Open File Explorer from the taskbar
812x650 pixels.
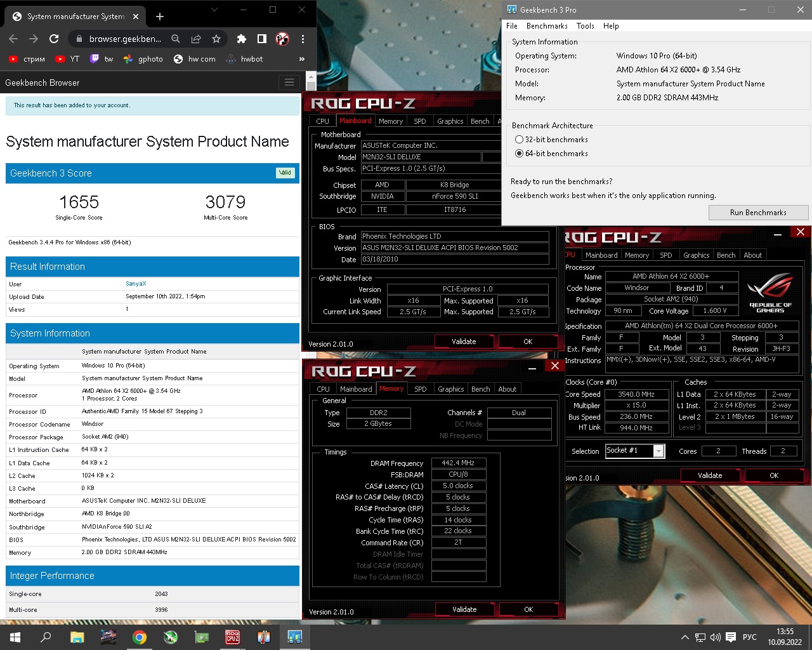(77, 637)
